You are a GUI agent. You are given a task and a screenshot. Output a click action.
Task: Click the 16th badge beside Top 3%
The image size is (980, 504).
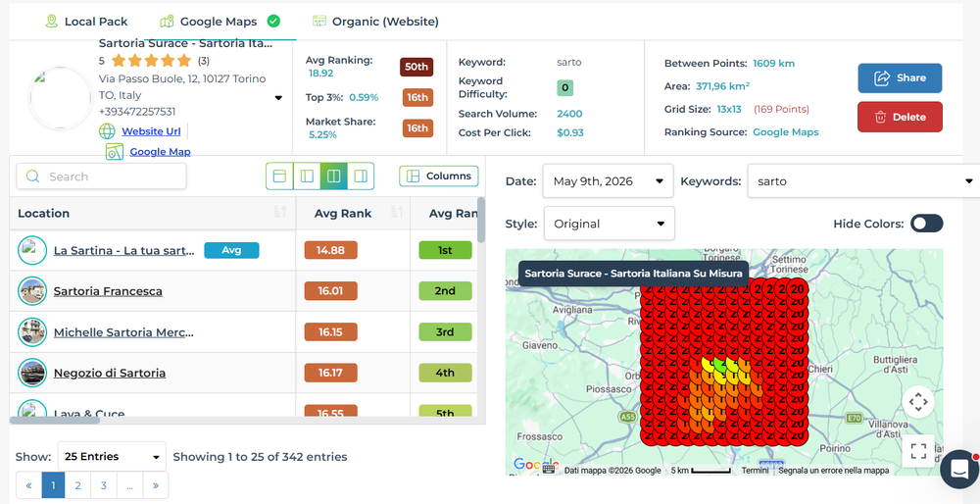point(417,97)
